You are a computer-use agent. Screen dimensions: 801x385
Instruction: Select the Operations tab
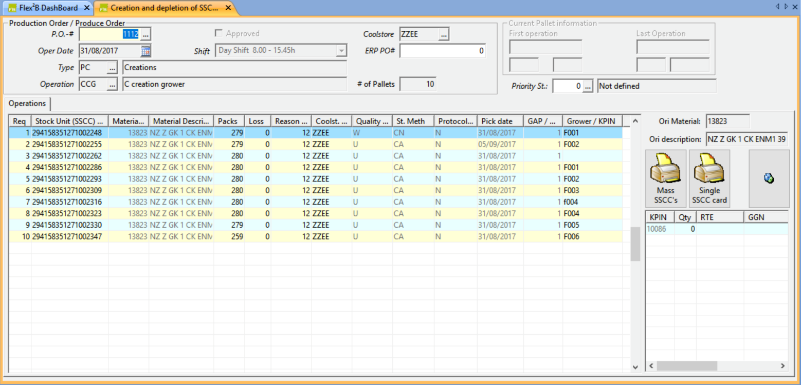[27, 103]
